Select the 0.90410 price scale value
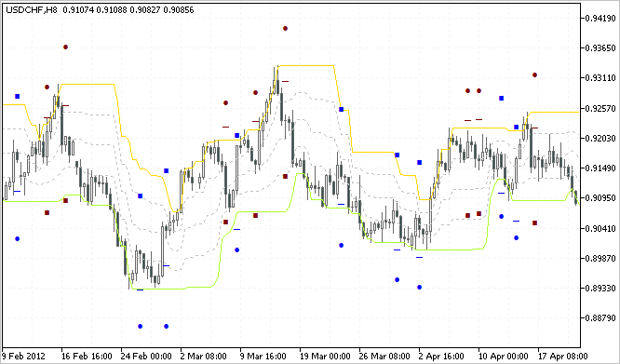 click(x=600, y=228)
